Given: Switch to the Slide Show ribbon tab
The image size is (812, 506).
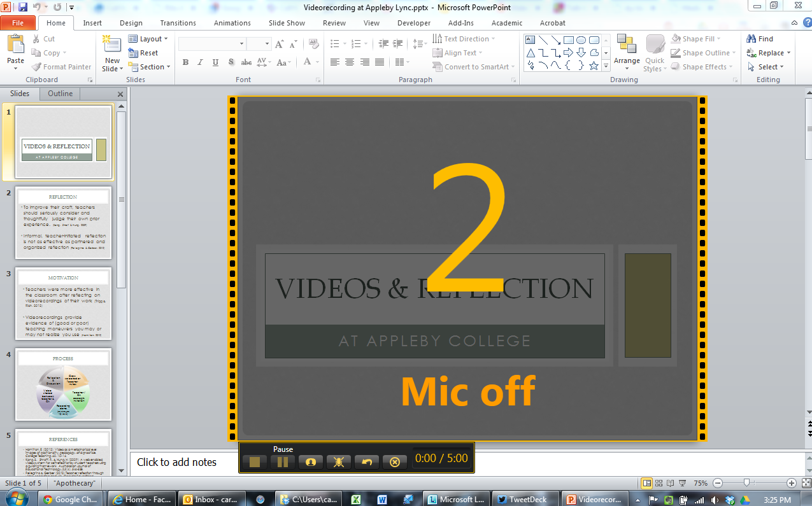Looking at the screenshot, I should pos(287,23).
